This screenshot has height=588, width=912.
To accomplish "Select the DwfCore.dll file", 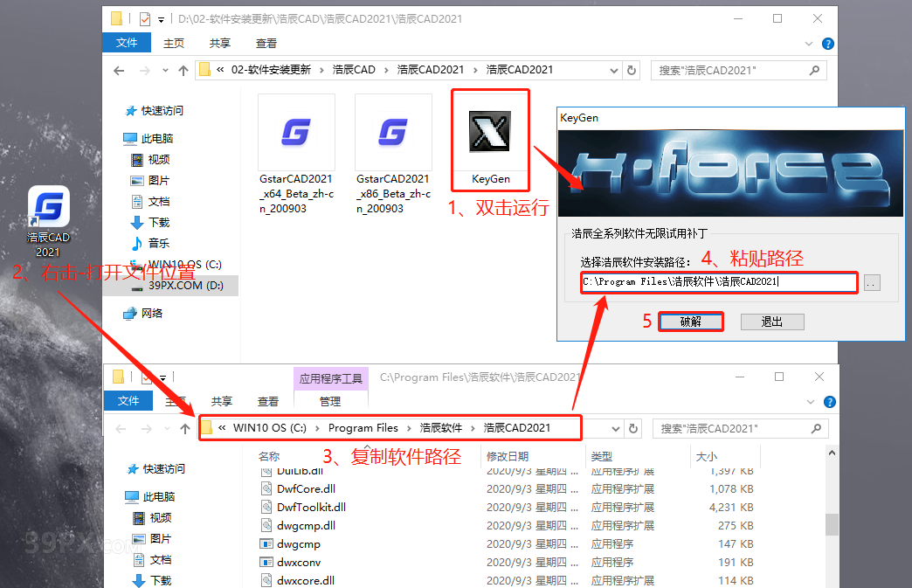I will click(306, 488).
